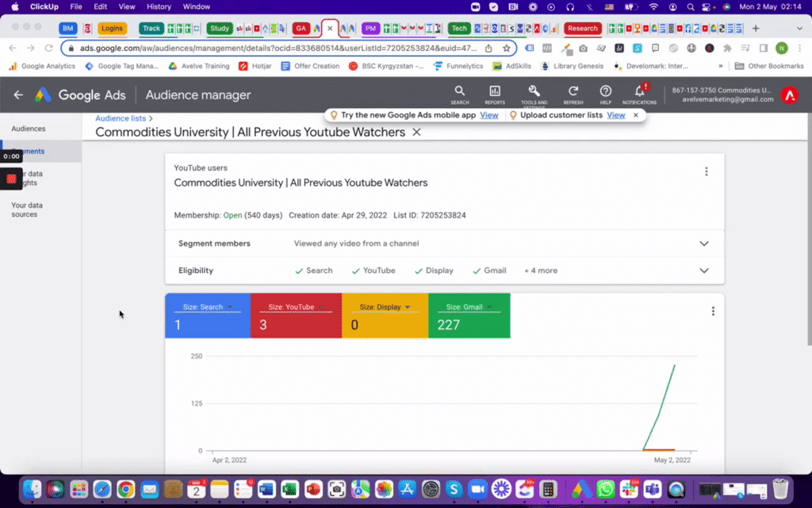Open the three-dot menu beside the size chart

click(712, 311)
